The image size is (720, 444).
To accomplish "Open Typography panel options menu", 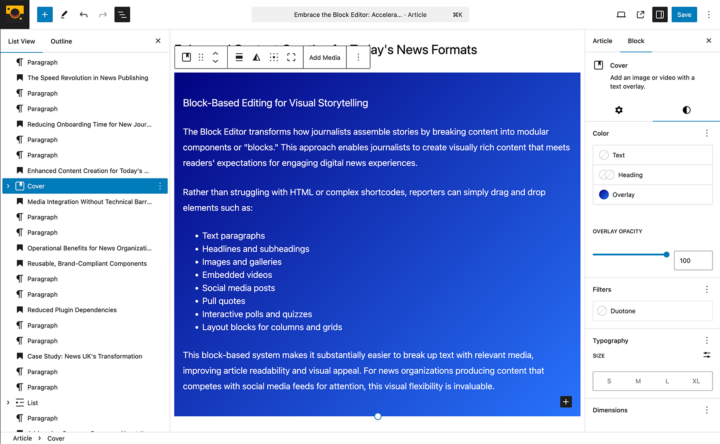I will pos(707,341).
